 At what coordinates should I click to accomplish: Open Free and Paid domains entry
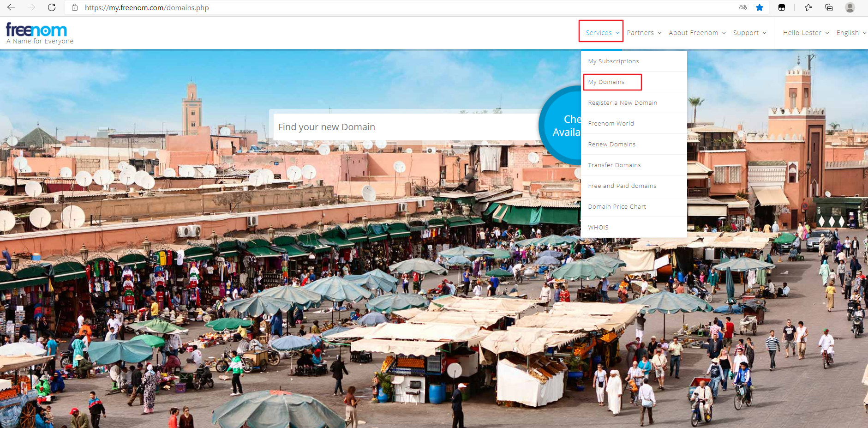pyautogui.click(x=634, y=186)
